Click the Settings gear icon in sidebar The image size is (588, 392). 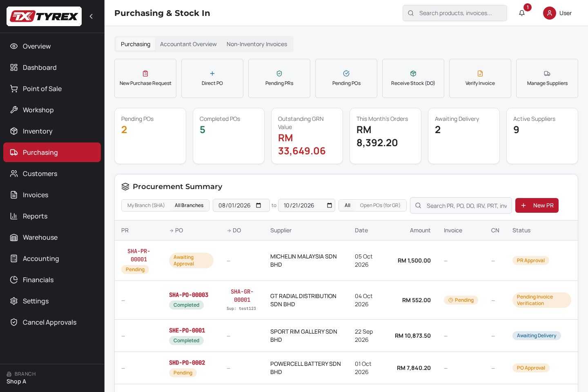[x=14, y=301]
